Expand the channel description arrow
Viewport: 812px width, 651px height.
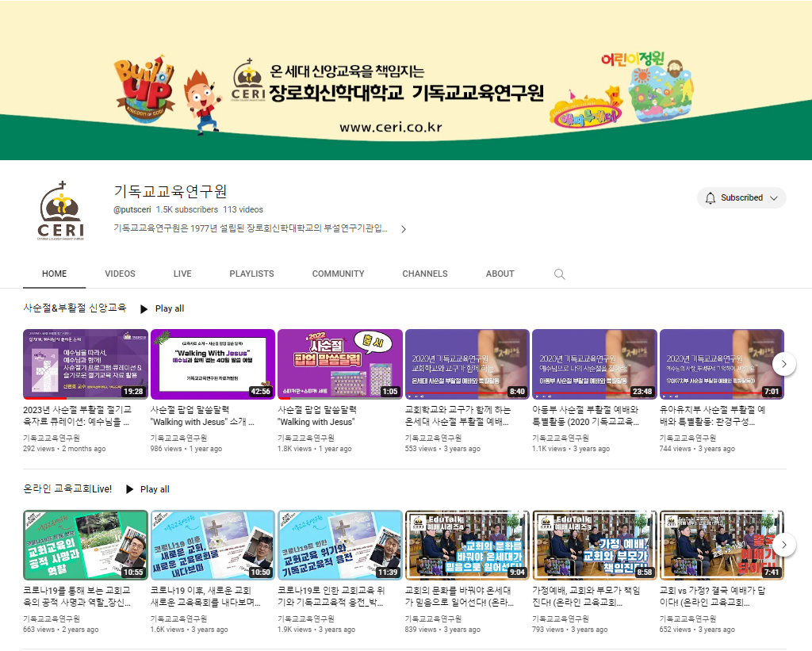point(404,229)
